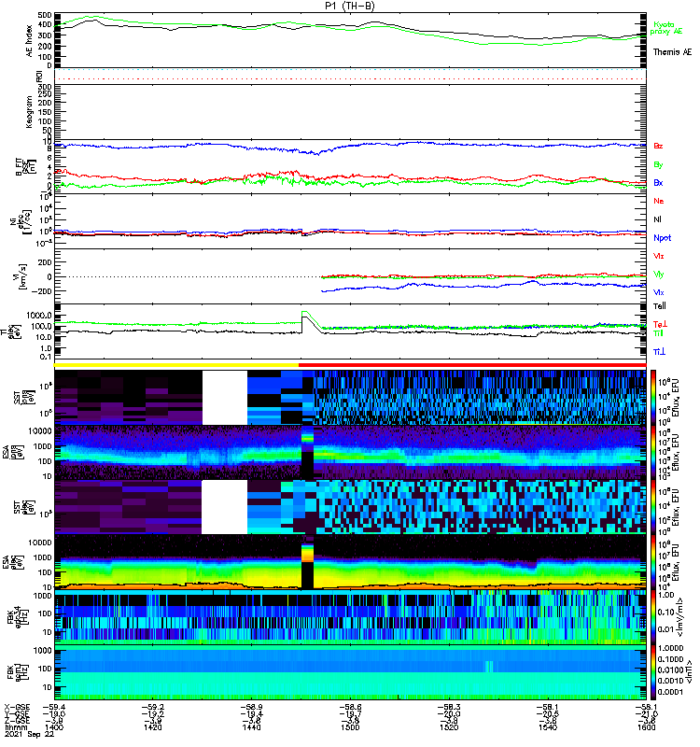
Task: Select the 0.0001 color bar tick label
Action: (x=670, y=692)
